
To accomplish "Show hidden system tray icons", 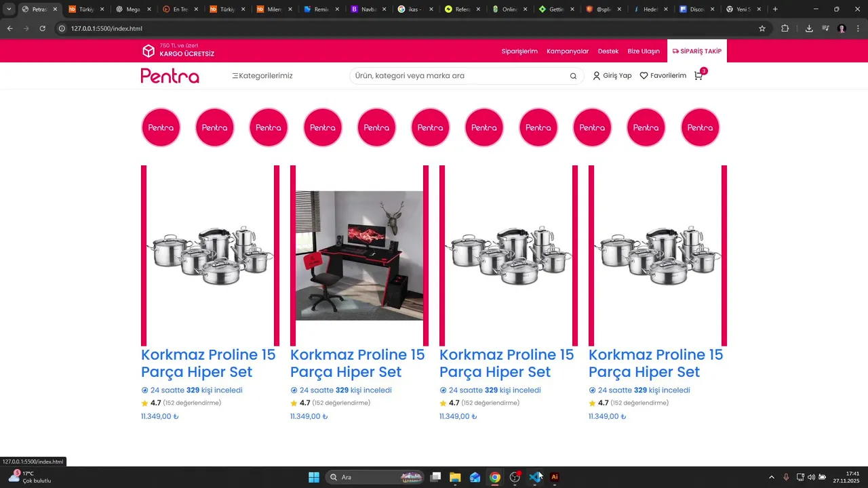I will pyautogui.click(x=771, y=477).
